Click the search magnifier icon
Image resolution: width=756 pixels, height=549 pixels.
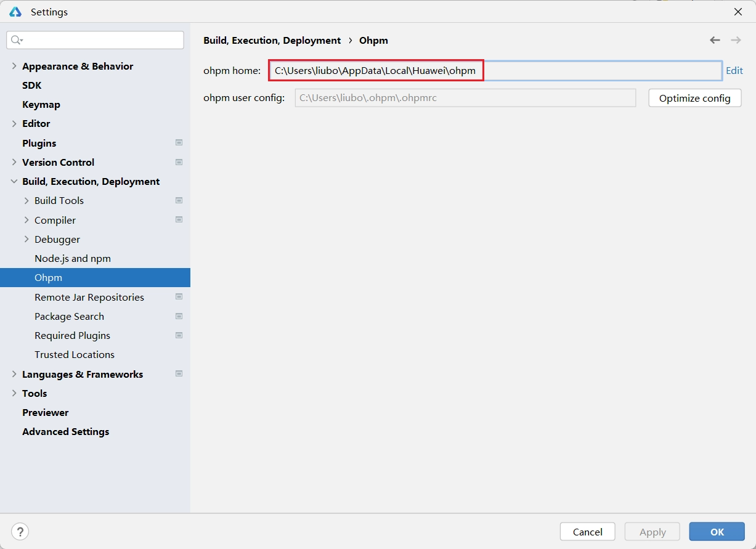[16, 40]
